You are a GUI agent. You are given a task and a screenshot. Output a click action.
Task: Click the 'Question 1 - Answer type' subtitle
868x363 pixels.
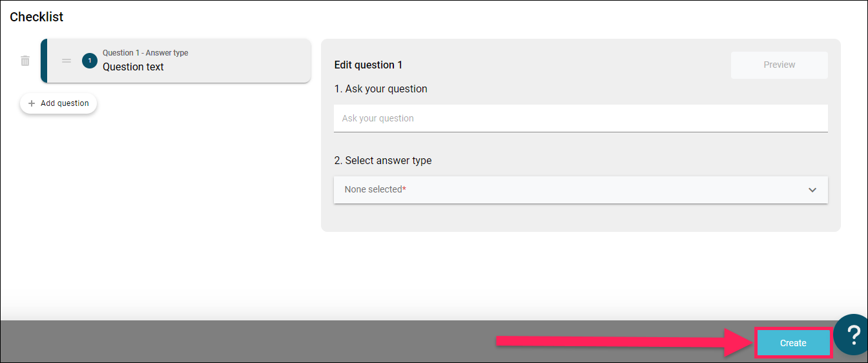click(x=145, y=53)
